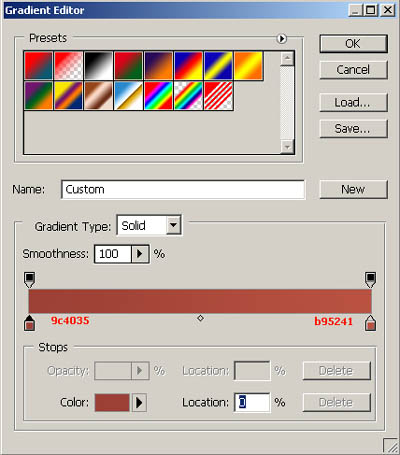Choose the black-to-white gradient preset
The image size is (400, 455).
[x=99, y=66]
